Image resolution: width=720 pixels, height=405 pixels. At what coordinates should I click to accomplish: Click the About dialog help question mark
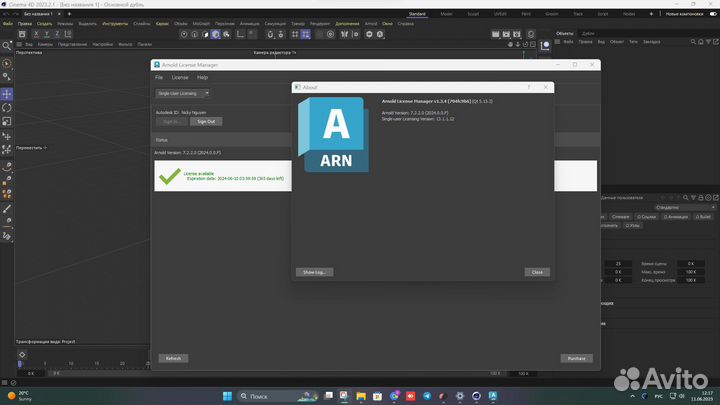point(529,87)
